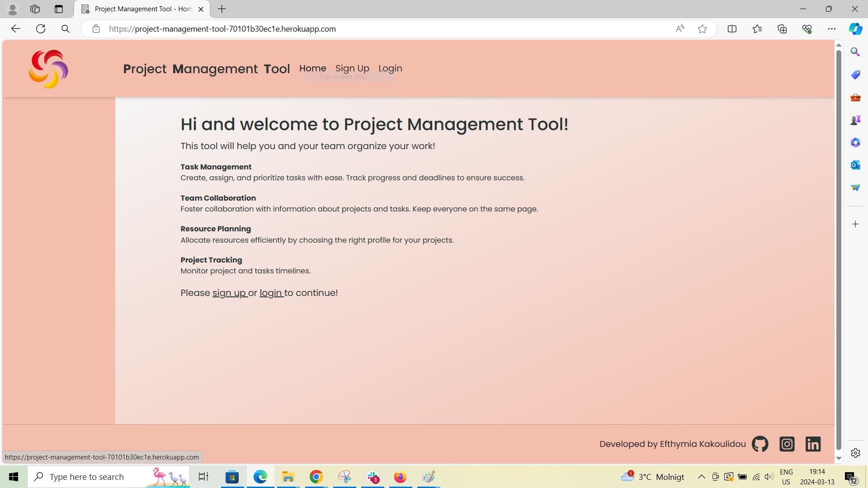Viewport: 868px width, 488px height.
Task: Click the login hyperlink to continue
Action: pyautogui.click(x=270, y=293)
